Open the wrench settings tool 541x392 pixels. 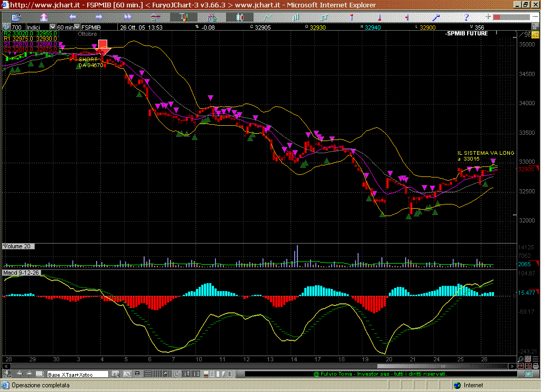click(x=436, y=17)
